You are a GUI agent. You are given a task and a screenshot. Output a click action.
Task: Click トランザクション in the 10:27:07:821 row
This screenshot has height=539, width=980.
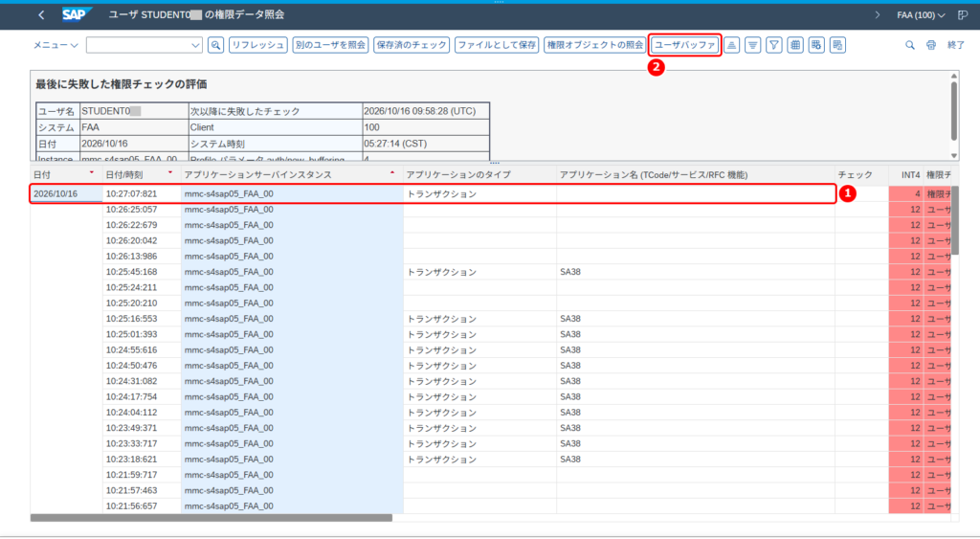pos(442,193)
